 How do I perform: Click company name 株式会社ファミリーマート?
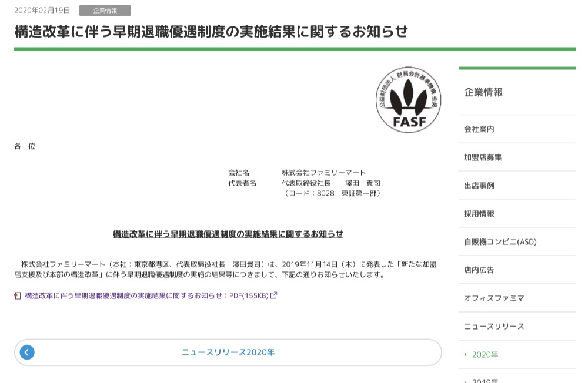(x=323, y=173)
